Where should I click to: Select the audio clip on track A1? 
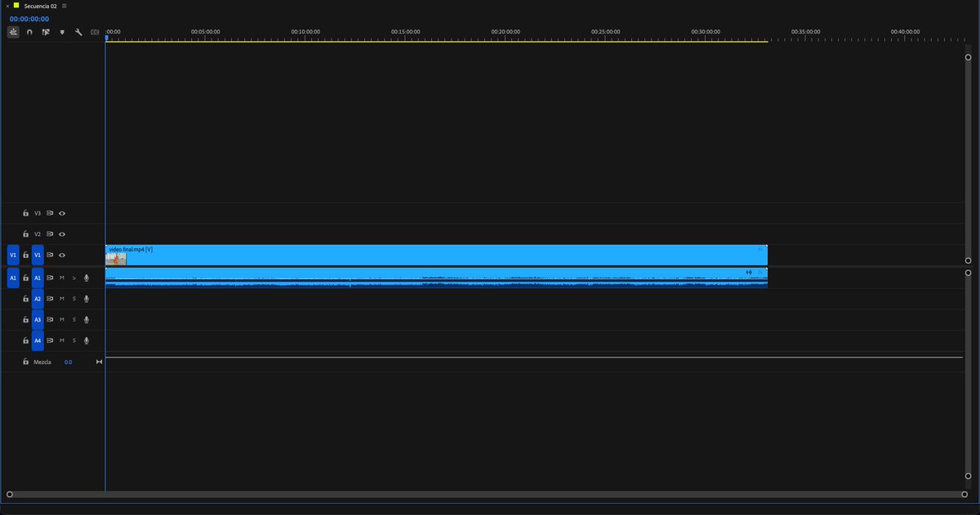436,277
